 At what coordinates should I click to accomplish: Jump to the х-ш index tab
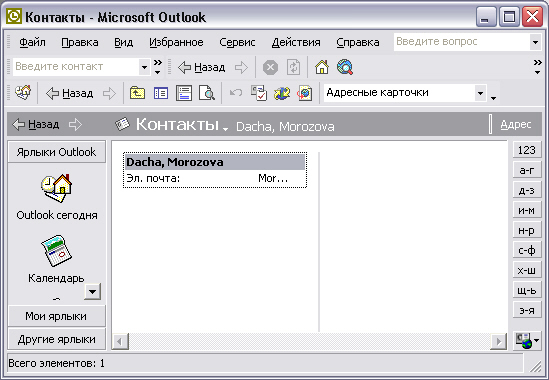point(527,270)
